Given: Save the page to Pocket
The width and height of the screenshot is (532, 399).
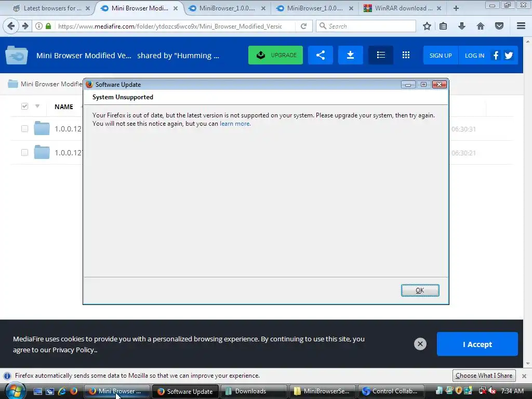Looking at the screenshot, I should [x=499, y=26].
